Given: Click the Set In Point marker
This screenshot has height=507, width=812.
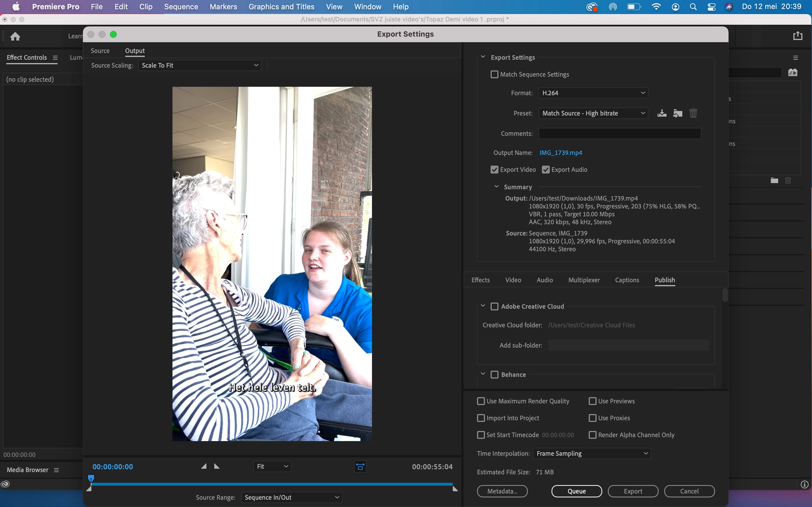Looking at the screenshot, I should click(204, 466).
